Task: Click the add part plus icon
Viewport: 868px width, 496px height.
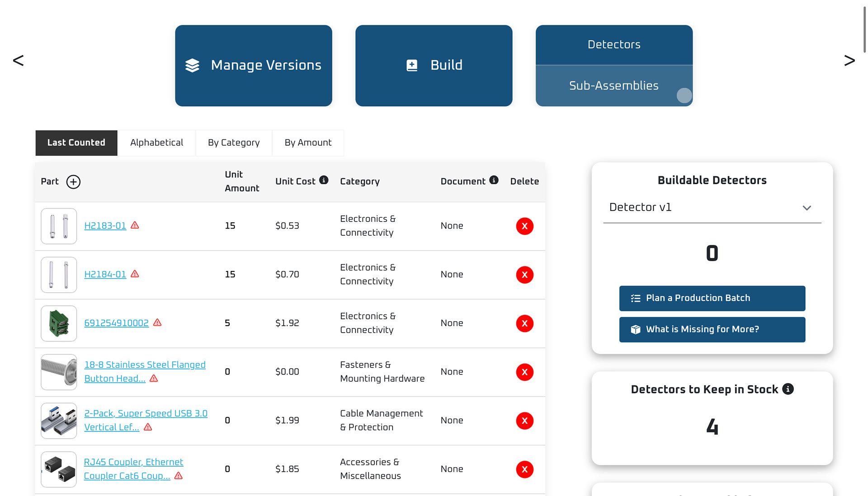Action: [73, 182]
